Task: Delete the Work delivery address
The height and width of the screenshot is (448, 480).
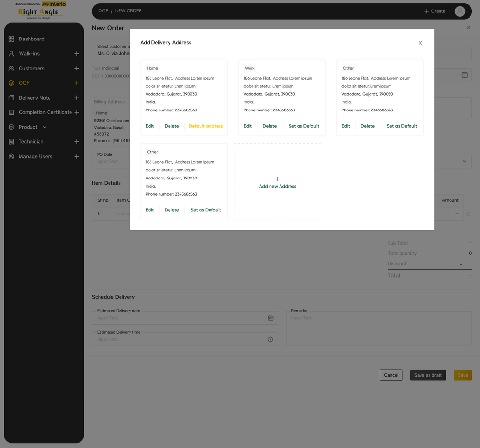Action: click(270, 126)
